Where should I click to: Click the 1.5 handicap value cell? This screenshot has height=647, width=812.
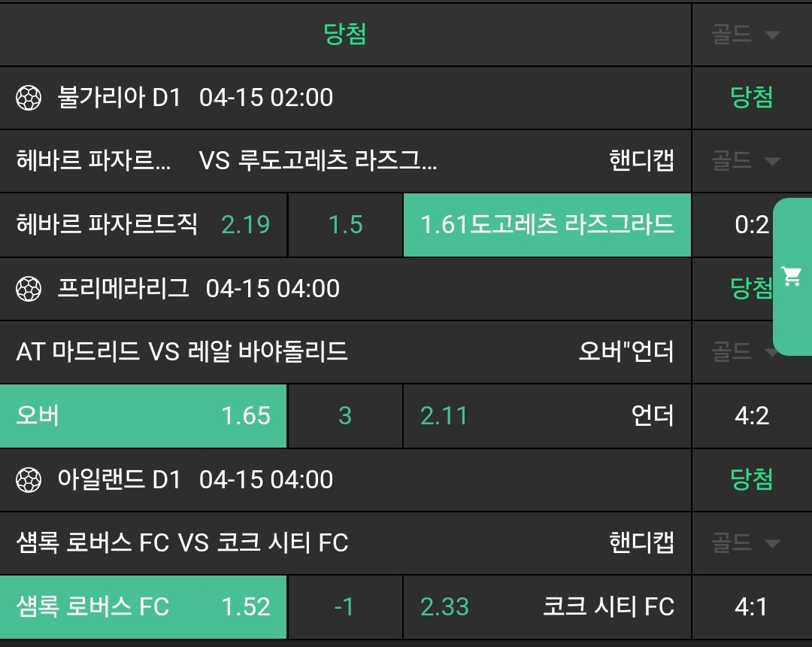[346, 225]
